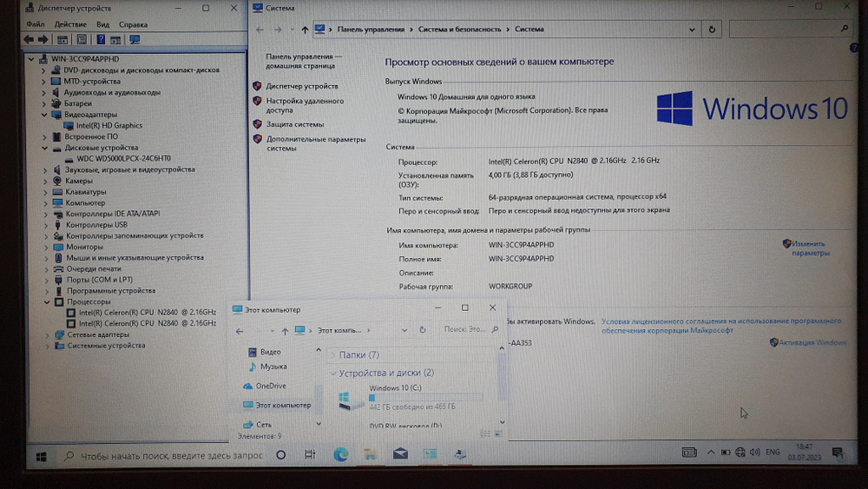Collapse the WIN-3CC9P4APPHD root node

tap(31, 59)
